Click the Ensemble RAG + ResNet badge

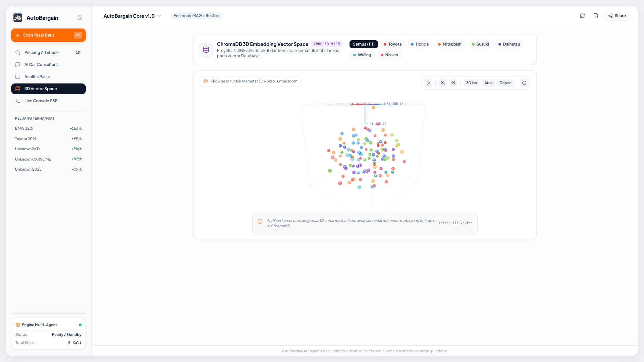[197, 16]
